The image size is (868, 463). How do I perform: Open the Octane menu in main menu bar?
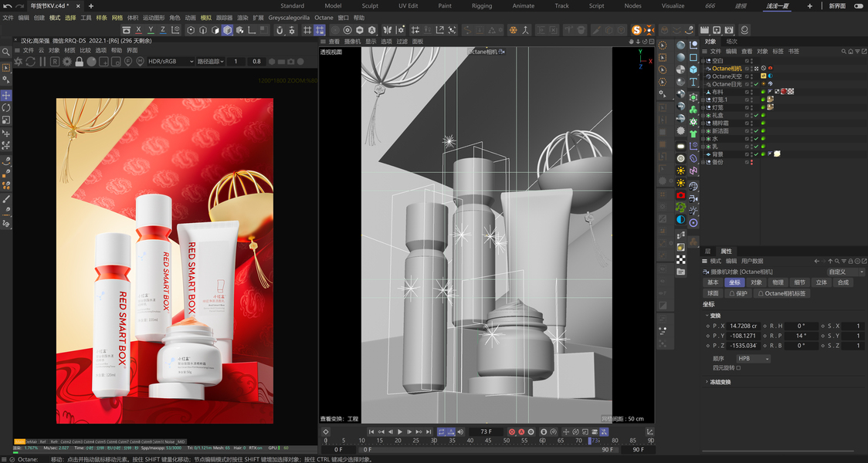coord(324,18)
